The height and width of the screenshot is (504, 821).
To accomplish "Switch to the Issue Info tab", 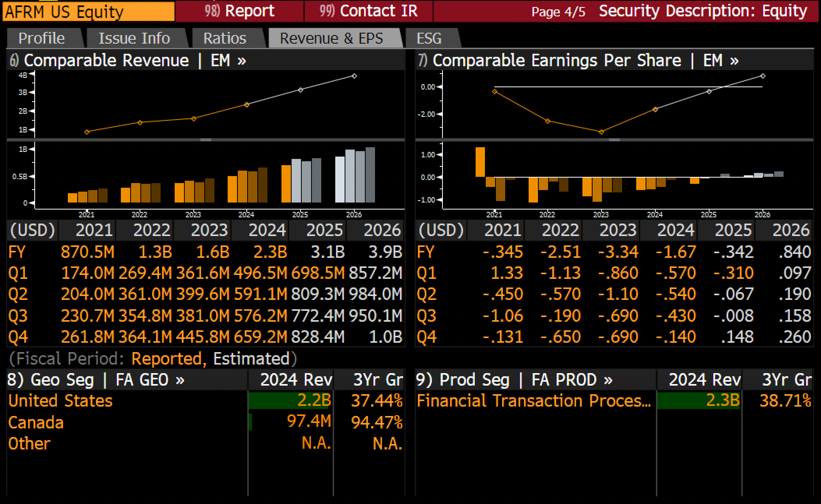I will tap(134, 38).
